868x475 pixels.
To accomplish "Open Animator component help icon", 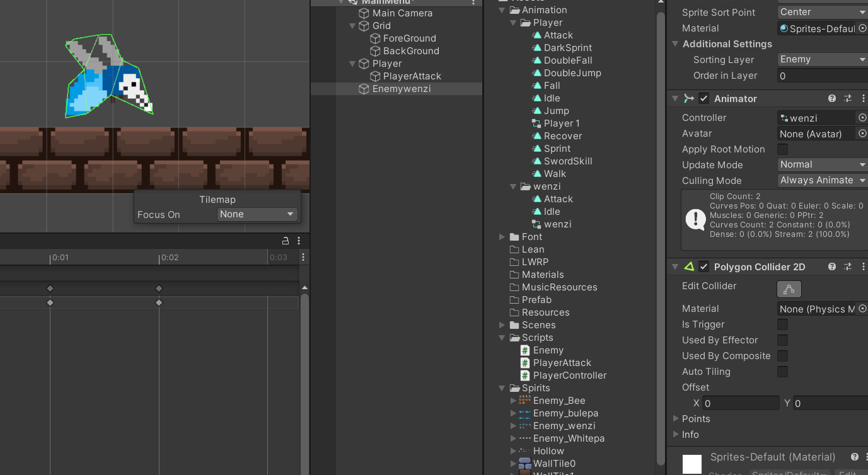I will pos(832,99).
